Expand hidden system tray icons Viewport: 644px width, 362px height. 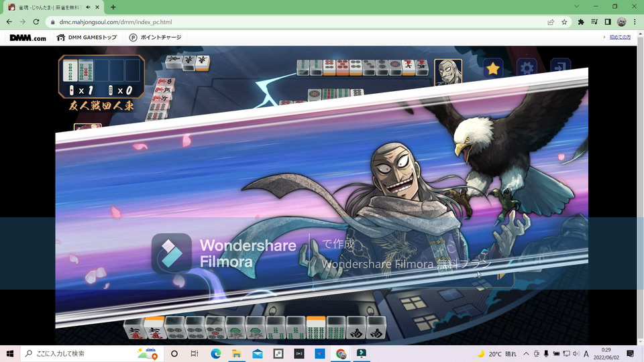pos(526,353)
